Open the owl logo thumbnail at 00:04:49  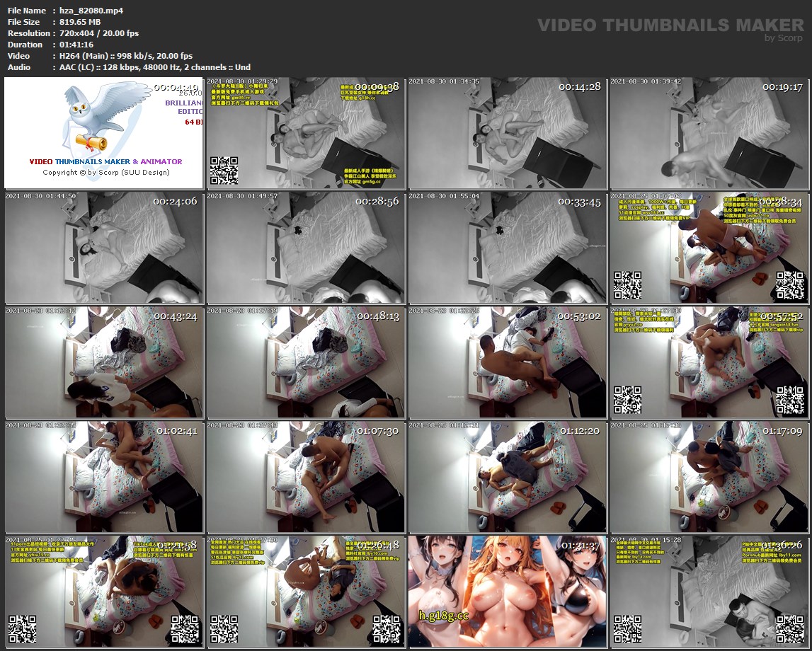pos(103,133)
